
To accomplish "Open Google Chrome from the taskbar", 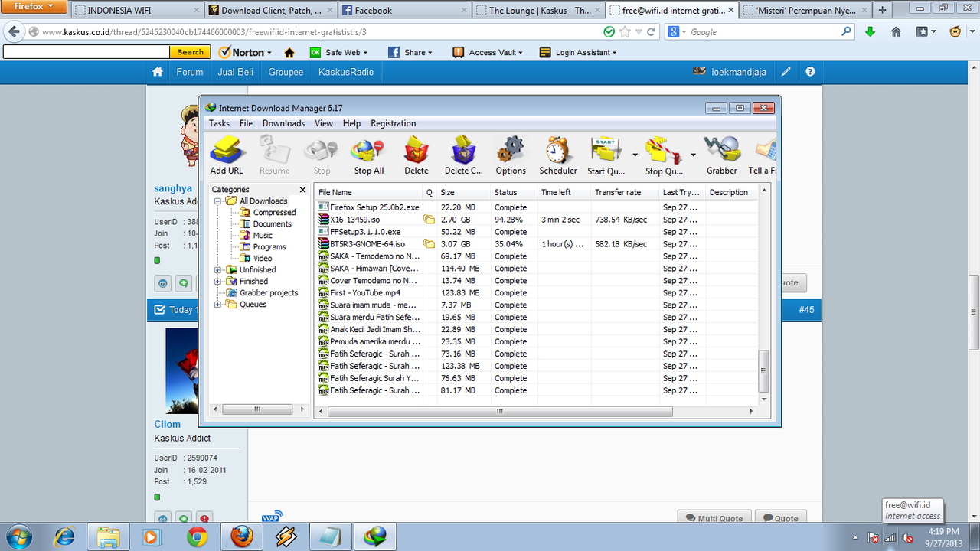I will point(198,537).
